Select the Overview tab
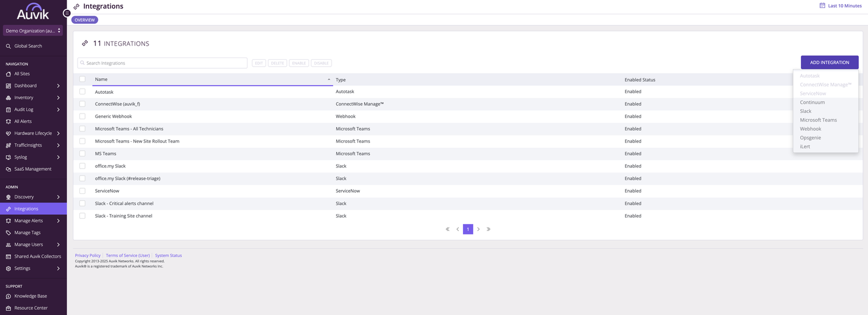868x315 pixels. 84,20
